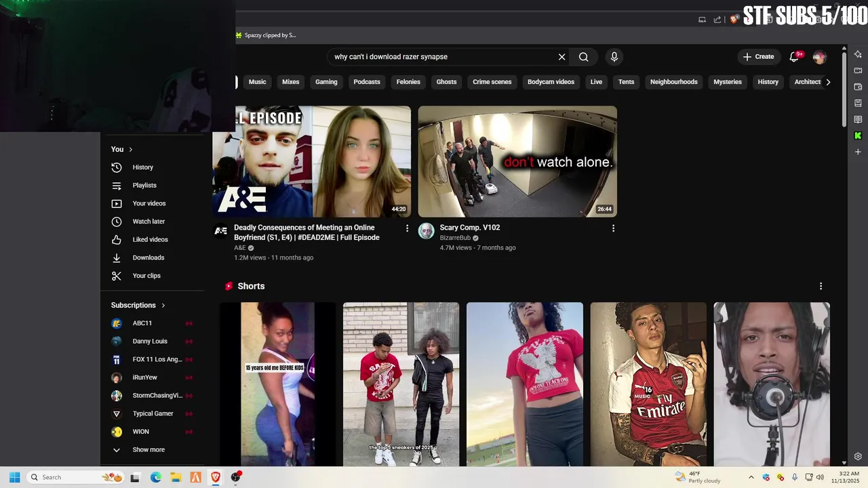Select the Mixes category chip

point(291,82)
